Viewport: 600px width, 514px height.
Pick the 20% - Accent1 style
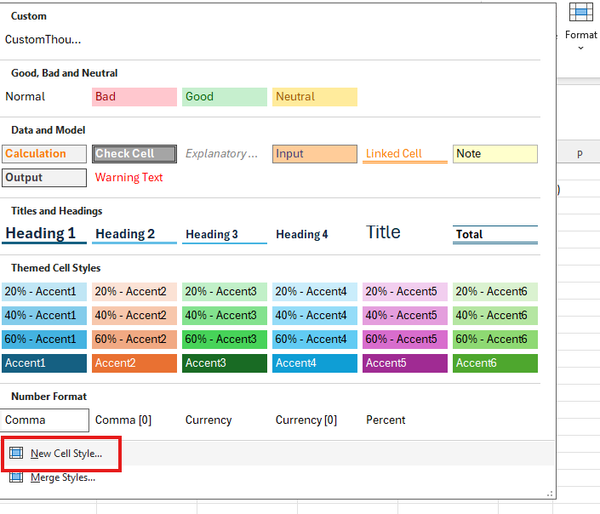pyautogui.click(x=44, y=292)
